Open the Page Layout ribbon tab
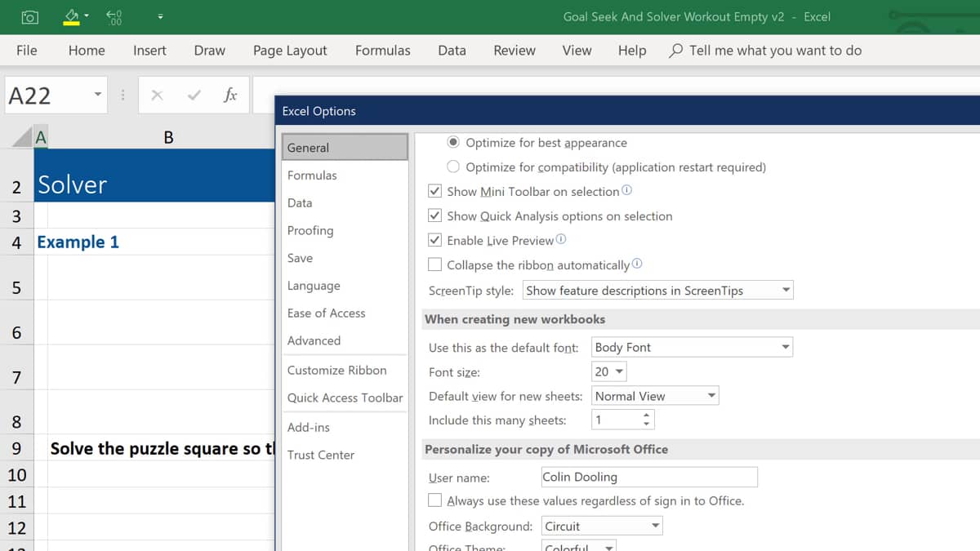Viewport: 980px width, 551px height. (290, 51)
